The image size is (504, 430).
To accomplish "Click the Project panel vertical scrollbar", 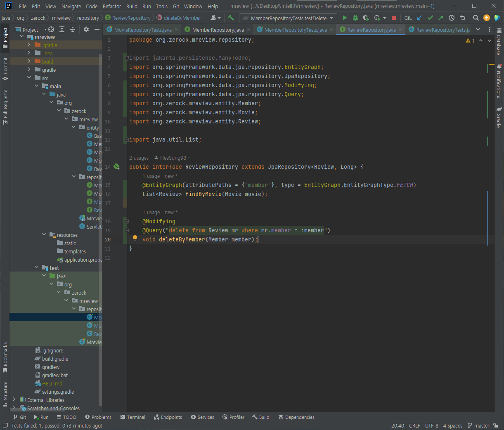I will pyautogui.click(x=100, y=229).
